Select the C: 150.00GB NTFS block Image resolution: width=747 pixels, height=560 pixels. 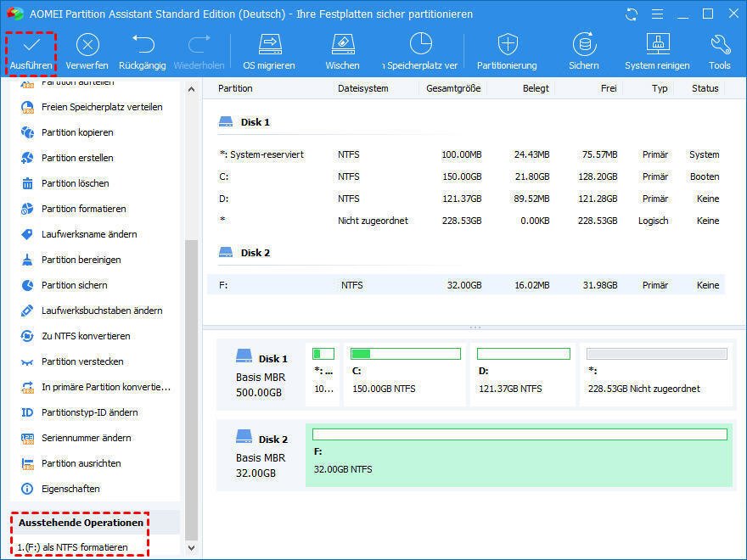(x=405, y=374)
